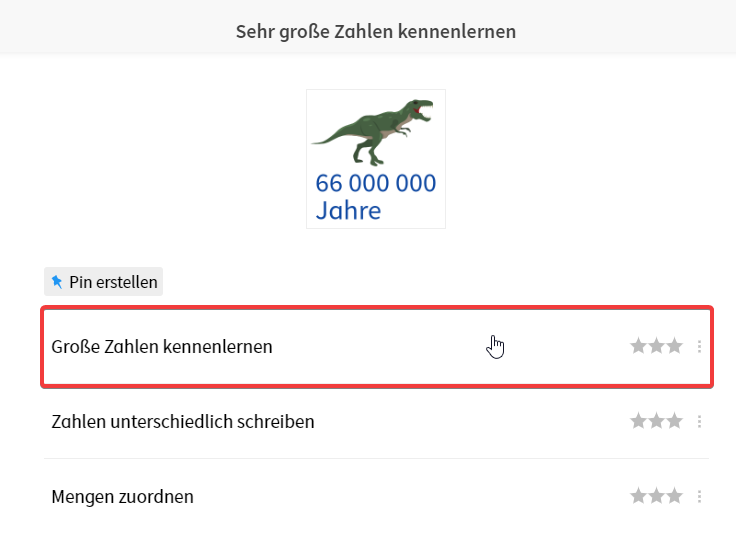Click first star of Zahlen unterschiedlich schreiben
Viewport: 736px width, 533px height.
point(638,421)
